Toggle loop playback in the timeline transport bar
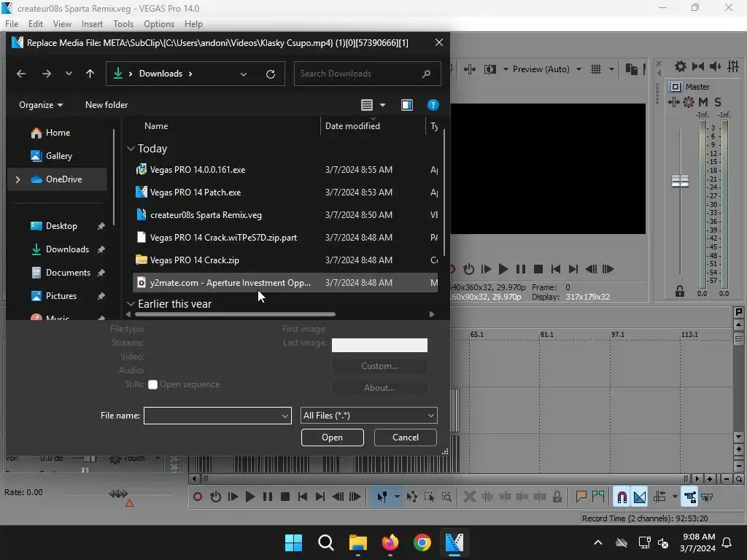This screenshot has height=560, width=747. click(215, 497)
